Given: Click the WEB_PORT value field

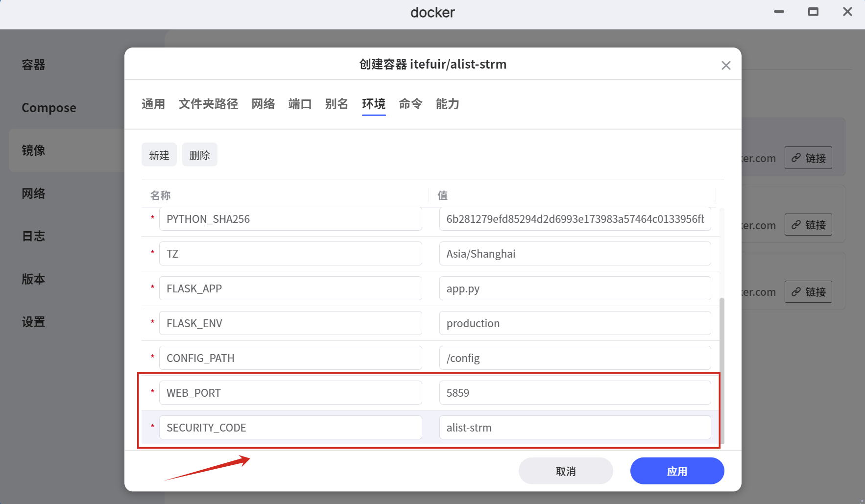Looking at the screenshot, I should pos(575,393).
